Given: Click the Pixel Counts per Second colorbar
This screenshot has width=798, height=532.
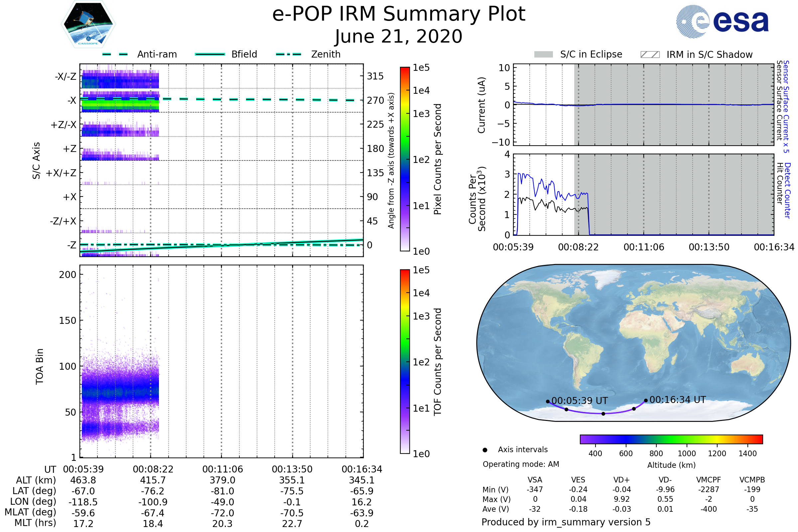Looking at the screenshot, I should (x=405, y=160).
